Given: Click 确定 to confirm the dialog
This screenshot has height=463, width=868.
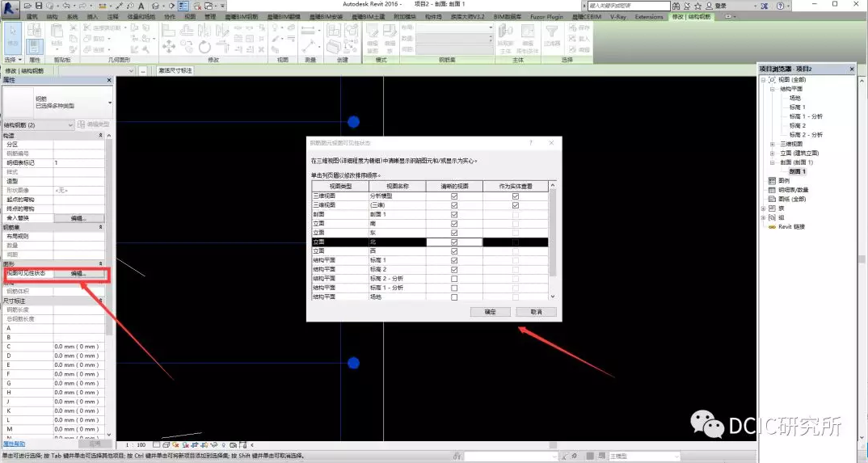Looking at the screenshot, I should coord(490,312).
